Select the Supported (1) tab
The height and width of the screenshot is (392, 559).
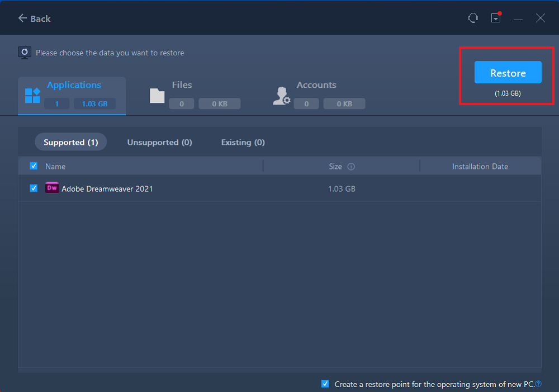[x=70, y=143]
